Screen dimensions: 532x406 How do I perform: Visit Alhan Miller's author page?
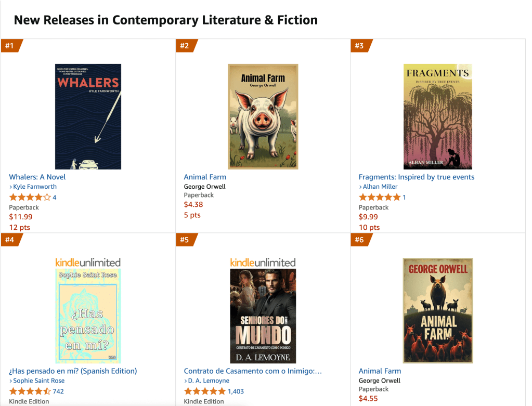pyautogui.click(x=380, y=187)
